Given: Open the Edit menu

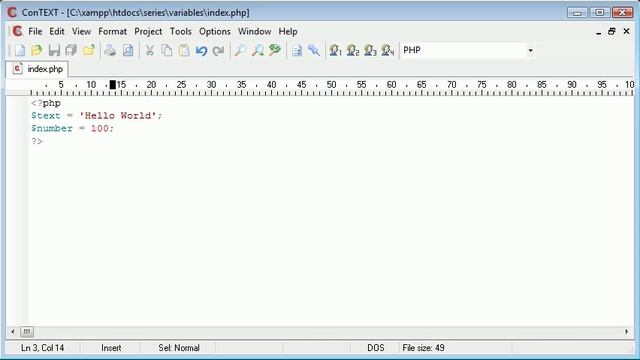Looking at the screenshot, I should (x=57, y=31).
